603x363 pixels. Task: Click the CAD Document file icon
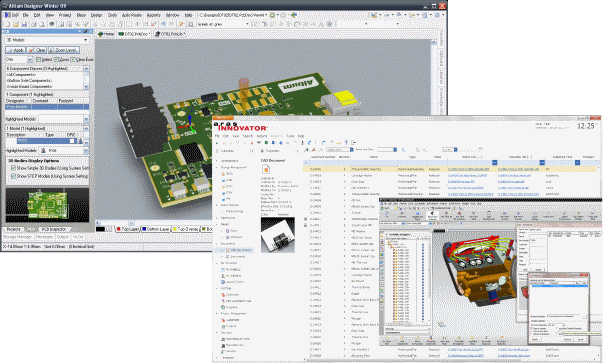[x=266, y=170]
